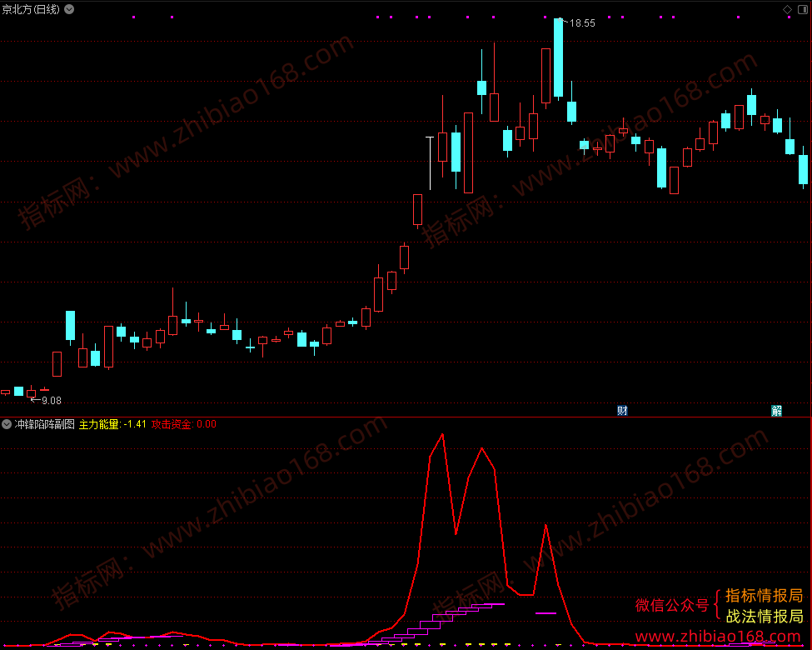Click the 京北方(日线) chart title
This screenshot has height=650, width=812.
(x=31, y=9)
